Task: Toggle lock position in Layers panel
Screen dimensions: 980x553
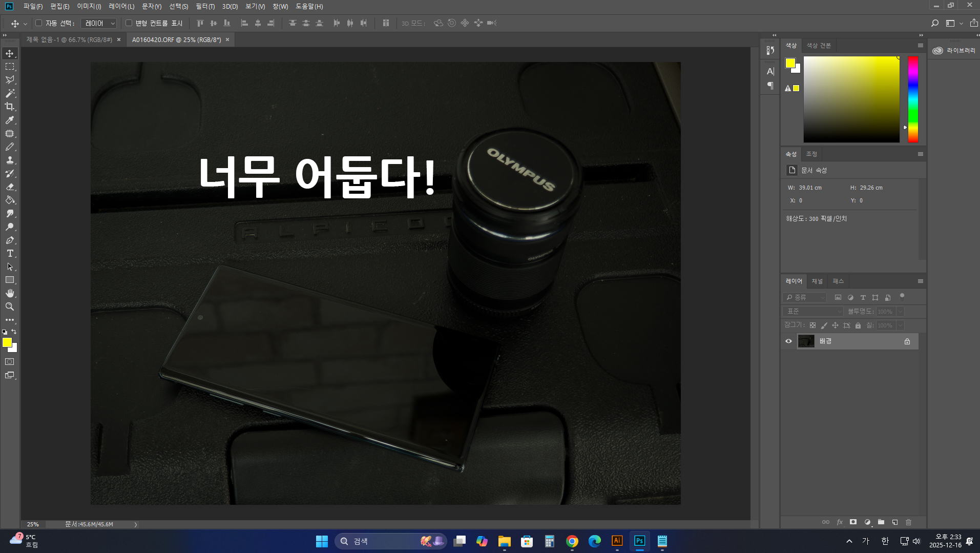Action: click(x=835, y=325)
